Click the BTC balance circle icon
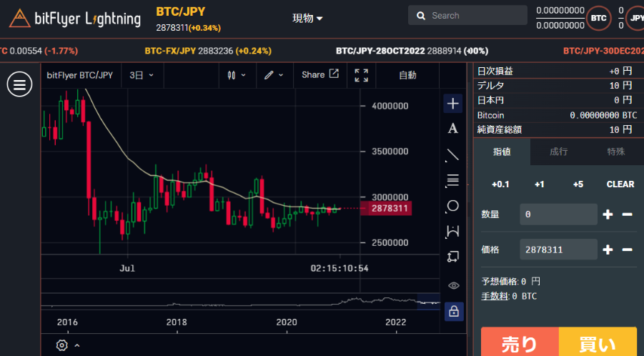The width and height of the screenshot is (644, 356). tap(598, 18)
